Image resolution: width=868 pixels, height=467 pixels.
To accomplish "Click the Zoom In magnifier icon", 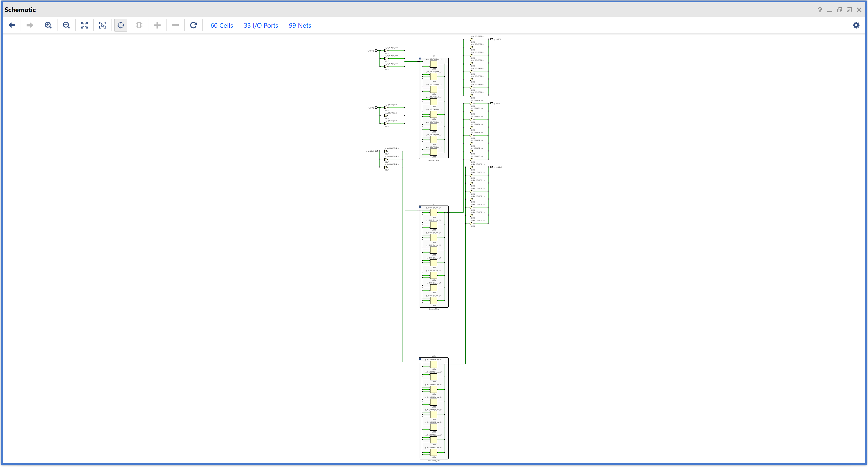I will pyautogui.click(x=48, y=25).
